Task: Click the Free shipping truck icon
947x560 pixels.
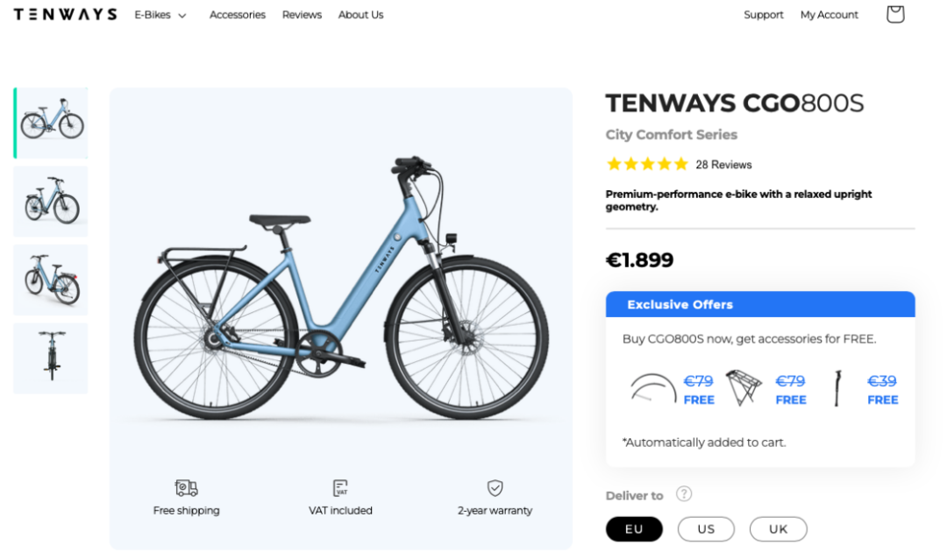Action: click(x=186, y=488)
